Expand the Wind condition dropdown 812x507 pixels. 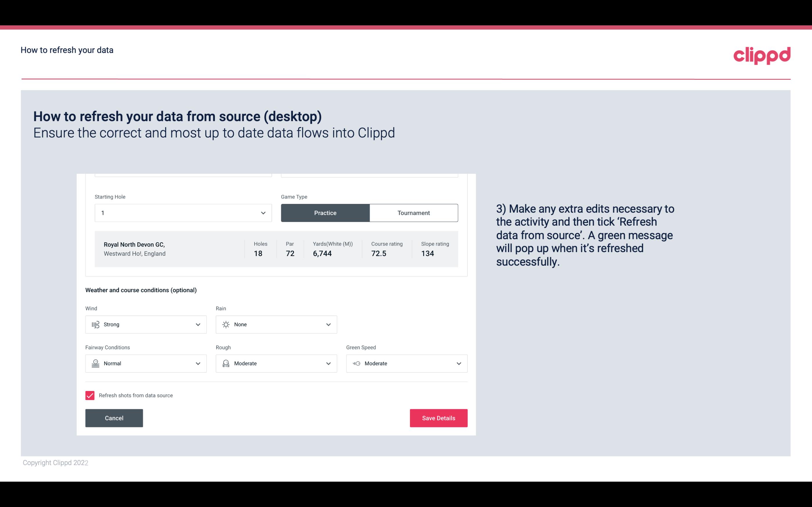click(198, 324)
